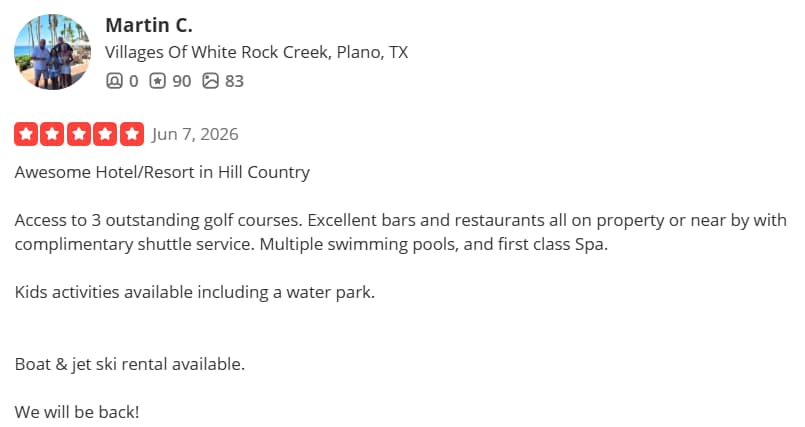Screen dimensions: 805x427
Task: Click the photos icon beside 83
Action: (x=210, y=81)
